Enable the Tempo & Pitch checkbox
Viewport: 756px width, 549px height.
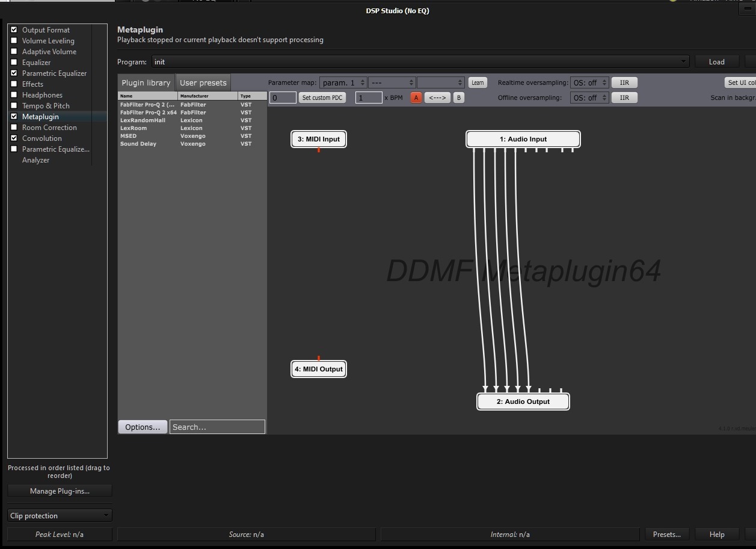14,105
